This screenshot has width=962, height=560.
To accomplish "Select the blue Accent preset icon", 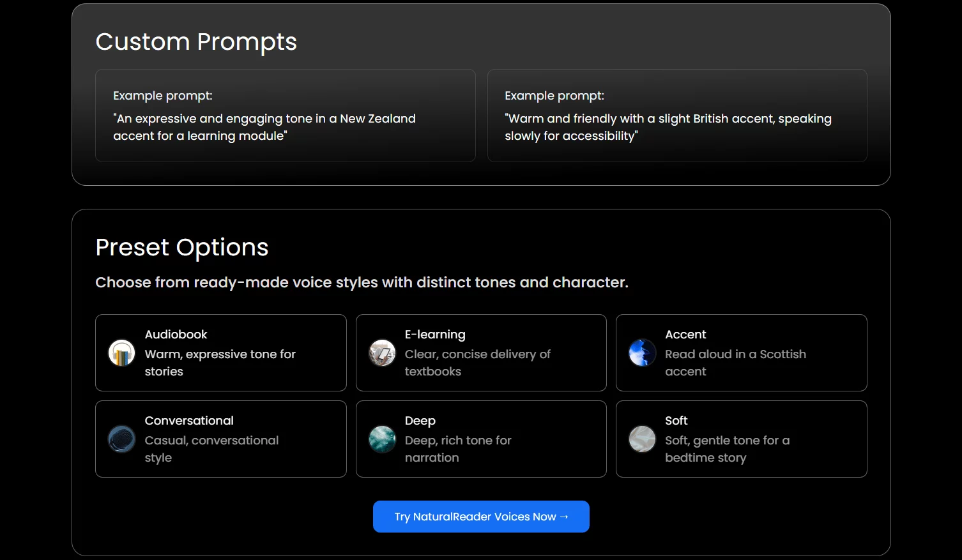I will click(x=642, y=353).
